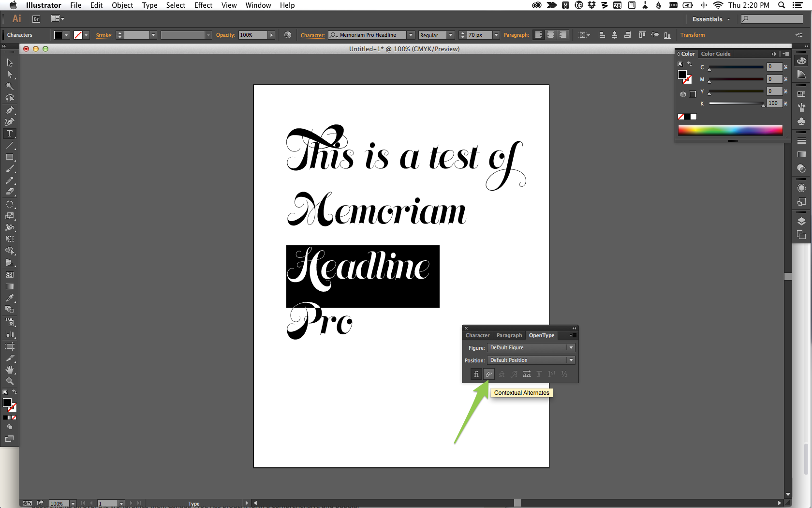
Task: Select the Pen tool
Action: click(x=10, y=110)
